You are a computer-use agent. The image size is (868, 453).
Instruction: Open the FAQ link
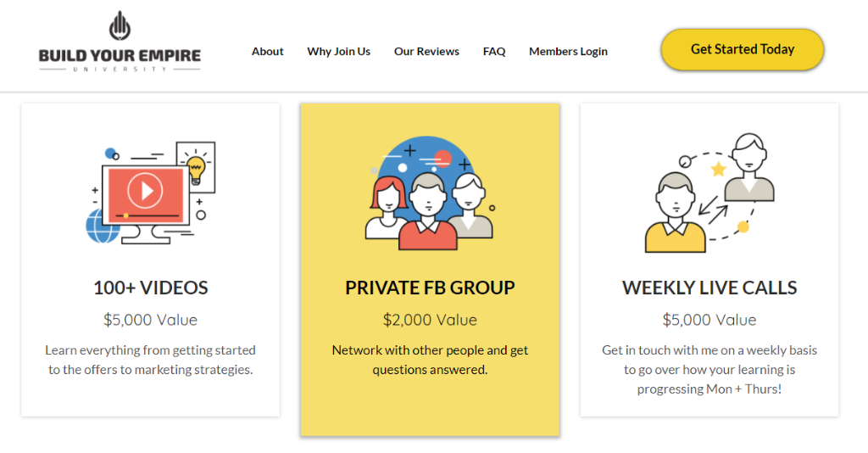point(494,52)
